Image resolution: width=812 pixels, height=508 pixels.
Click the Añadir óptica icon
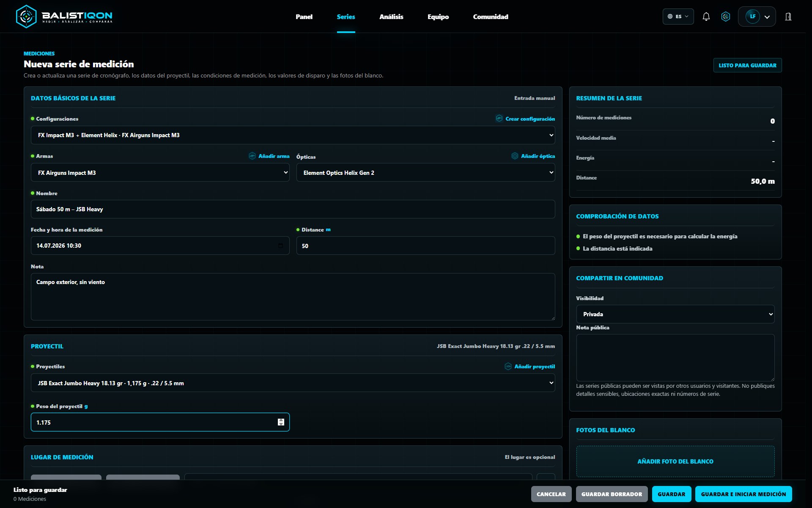click(x=515, y=156)
